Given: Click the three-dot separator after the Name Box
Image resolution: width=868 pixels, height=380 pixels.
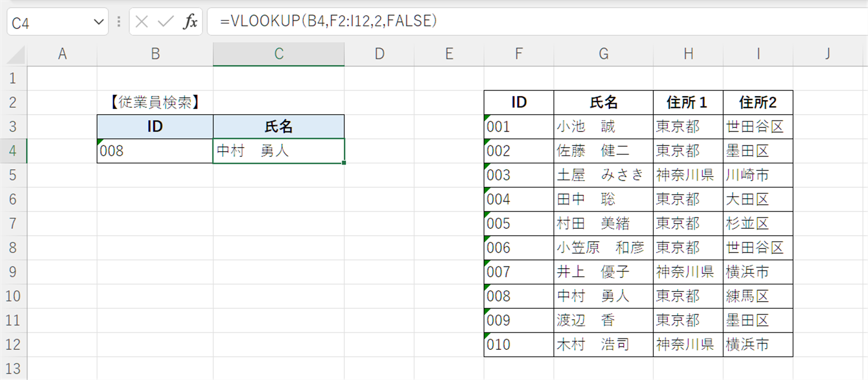Looking at the screenshot, I should [x=119, y=21].
